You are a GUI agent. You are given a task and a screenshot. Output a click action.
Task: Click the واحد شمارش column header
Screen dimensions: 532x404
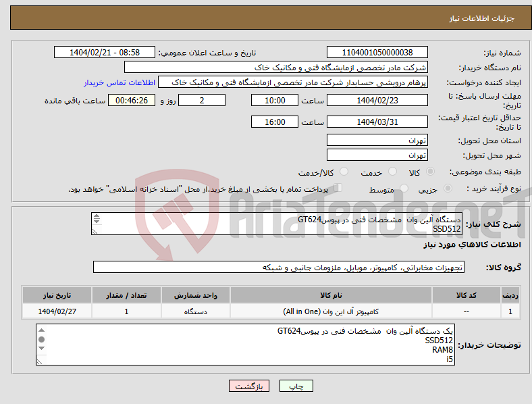195,295
